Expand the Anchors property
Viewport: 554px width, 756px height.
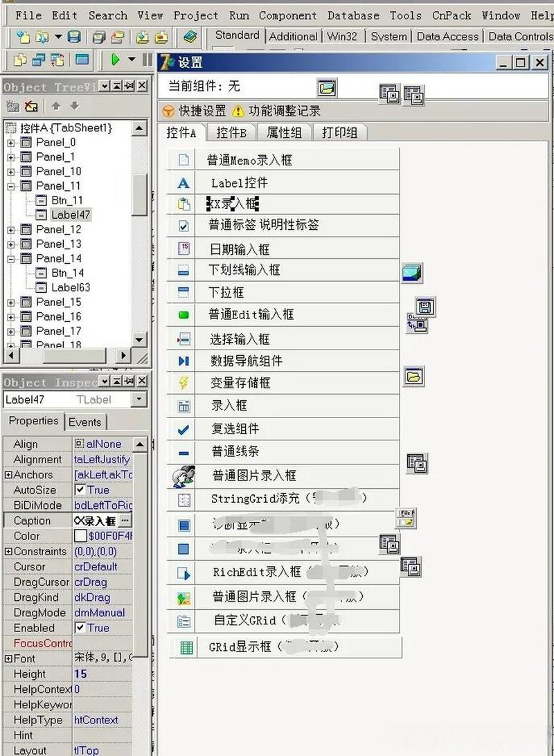click(8, 475)
